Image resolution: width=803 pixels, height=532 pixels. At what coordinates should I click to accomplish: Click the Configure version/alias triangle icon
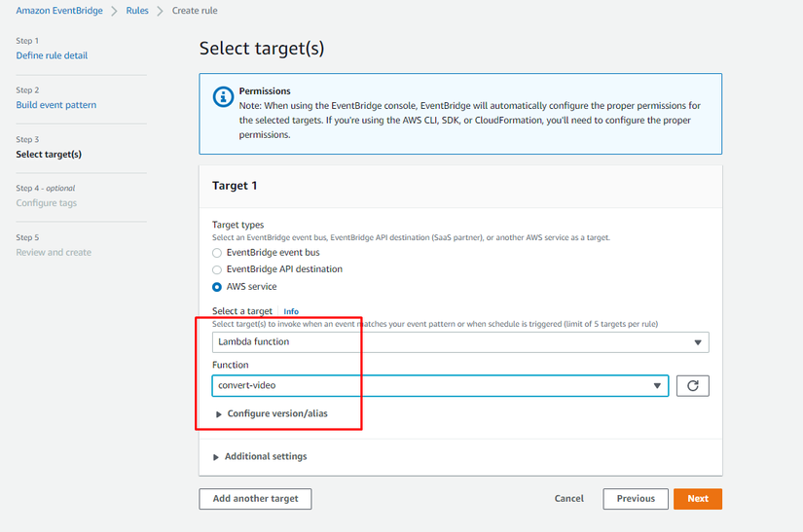(x=219, y=414)
